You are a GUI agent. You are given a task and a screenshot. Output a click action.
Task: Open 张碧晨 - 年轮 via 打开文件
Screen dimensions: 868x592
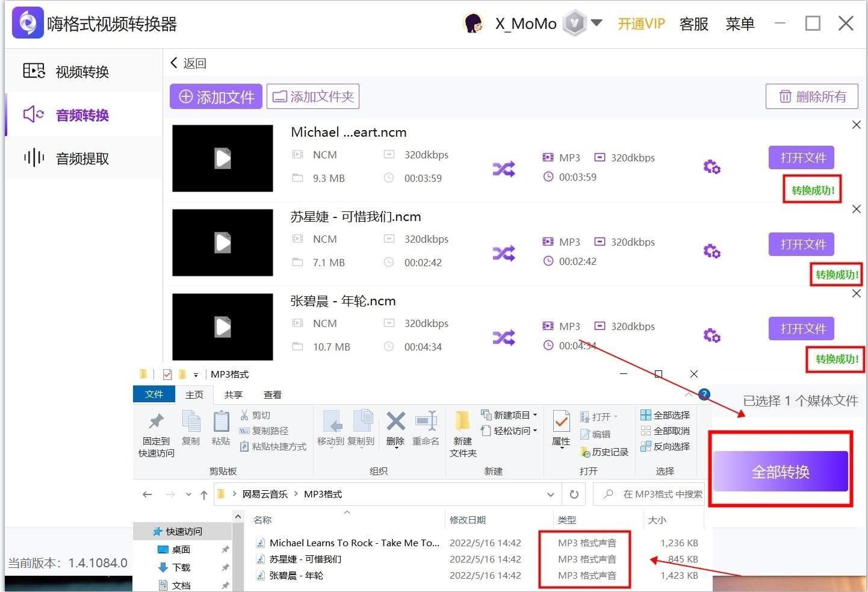801,328
